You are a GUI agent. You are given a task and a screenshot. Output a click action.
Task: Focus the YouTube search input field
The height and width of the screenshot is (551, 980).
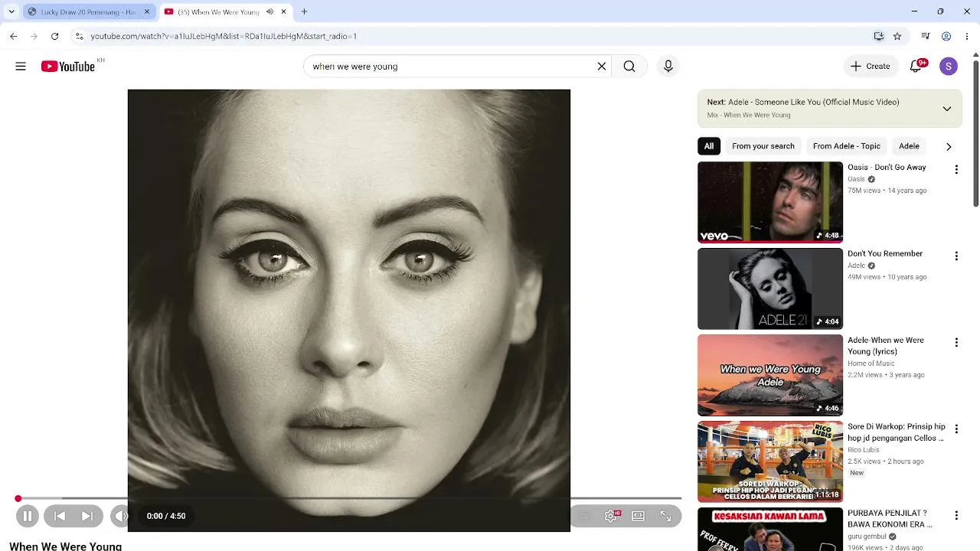pos(452,67)
